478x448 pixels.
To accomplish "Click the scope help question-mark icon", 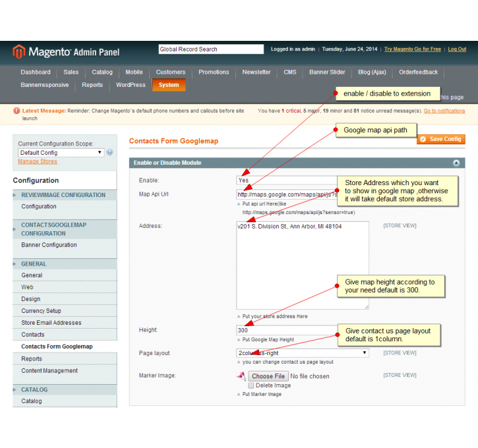I will 109,152.
